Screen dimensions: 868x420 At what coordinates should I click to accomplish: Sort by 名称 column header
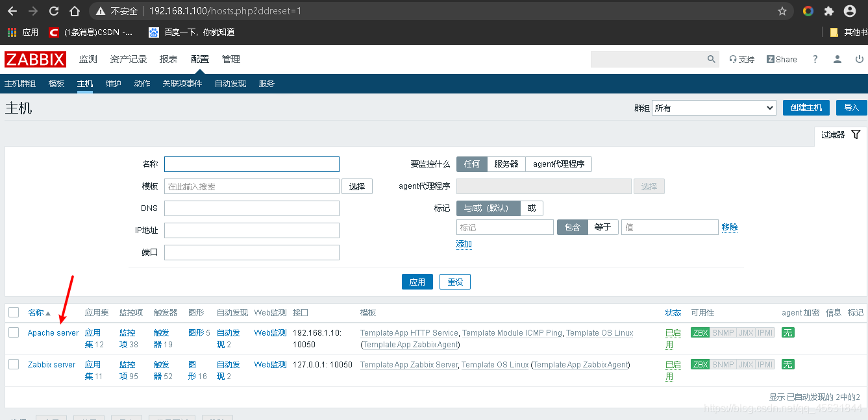(39, 313)
